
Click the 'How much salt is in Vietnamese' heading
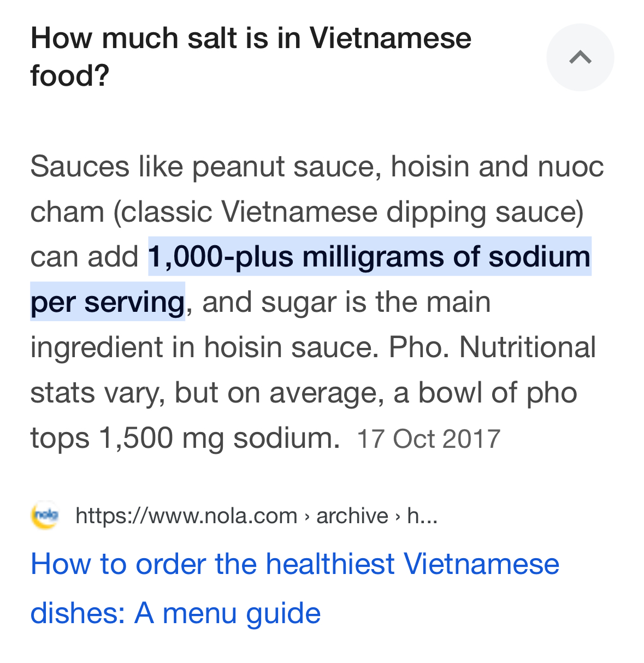pyautogui.click(x=251, y=38)
